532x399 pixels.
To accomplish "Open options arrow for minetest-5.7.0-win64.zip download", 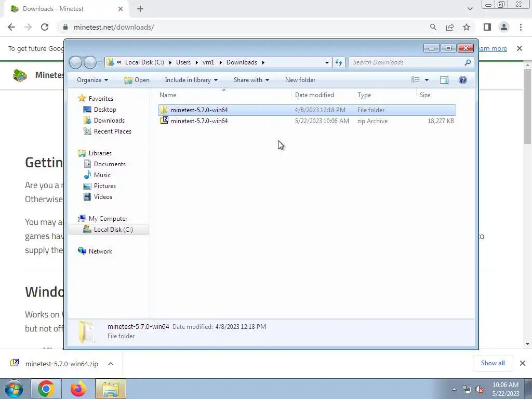I will click(x=111, y=364).
